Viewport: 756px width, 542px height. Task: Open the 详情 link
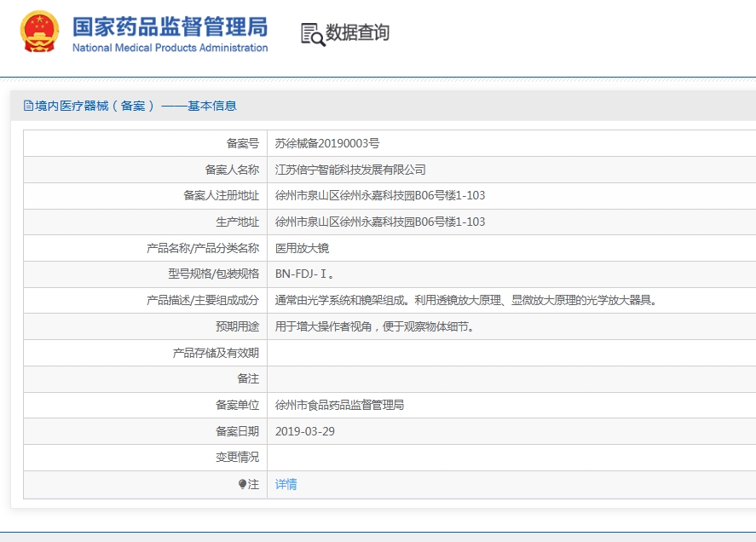point(286,484)
